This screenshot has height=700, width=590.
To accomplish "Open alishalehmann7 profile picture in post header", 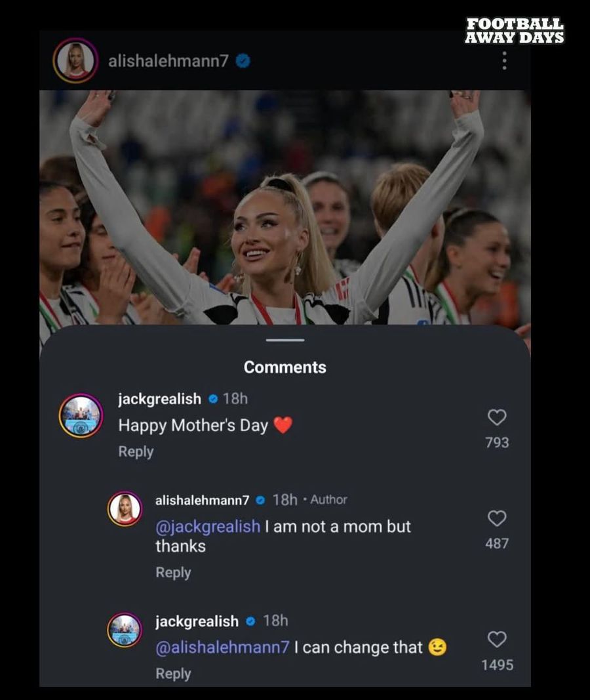I will coord(75,61).
